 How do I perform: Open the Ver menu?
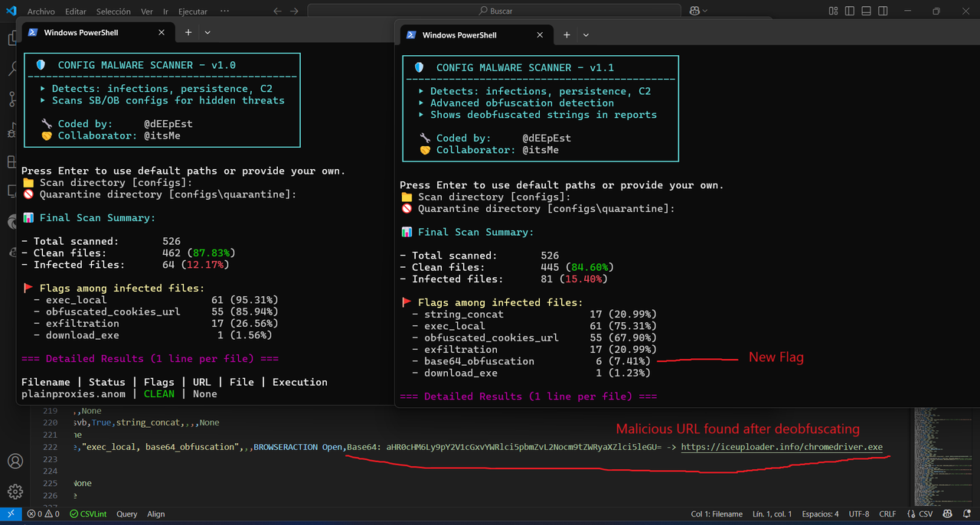click(x=147, y=11)
